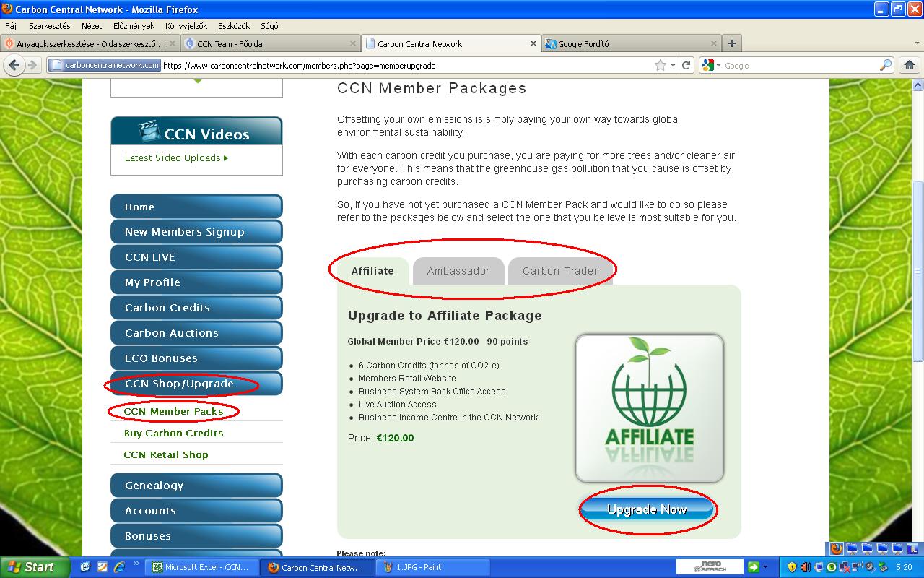Screen dimensions: 924x578
Task: Close the Carbon Central Network tab
Action: point(534,43)
